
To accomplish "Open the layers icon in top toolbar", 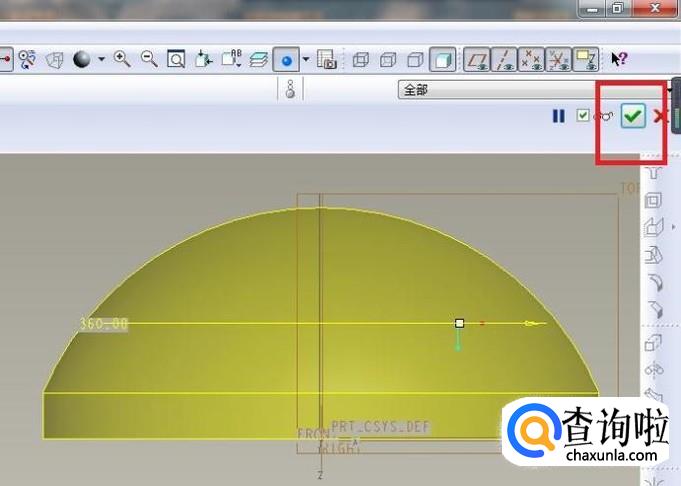I will click(x=259, y=59).
